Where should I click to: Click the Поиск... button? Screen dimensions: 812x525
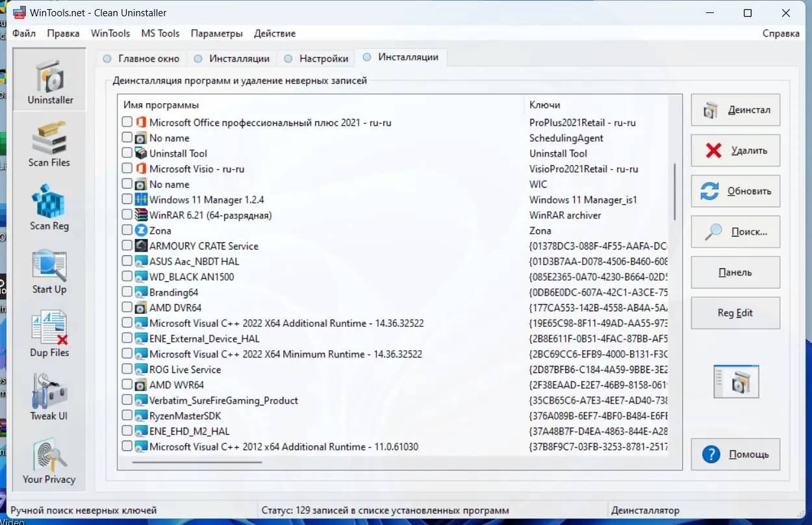click(735, 232)
